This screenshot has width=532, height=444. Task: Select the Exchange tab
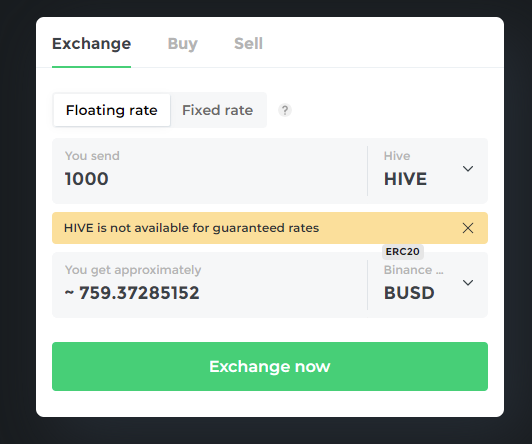tap(92, 43)
